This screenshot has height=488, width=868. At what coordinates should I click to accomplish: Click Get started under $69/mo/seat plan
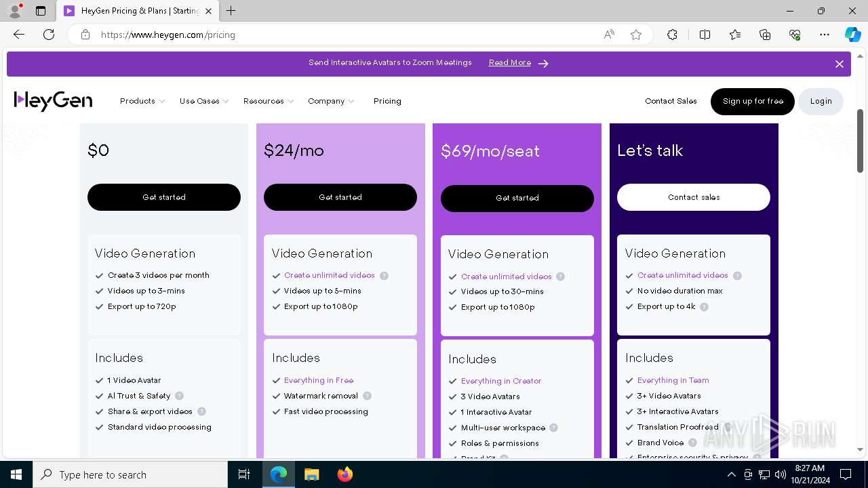pos(517,198)
